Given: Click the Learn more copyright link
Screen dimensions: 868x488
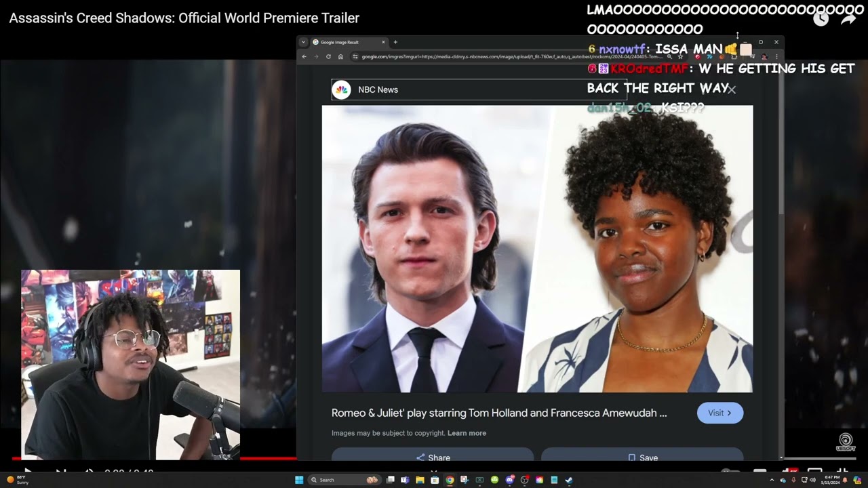Looking at the screenshot, I should point(467,433).
